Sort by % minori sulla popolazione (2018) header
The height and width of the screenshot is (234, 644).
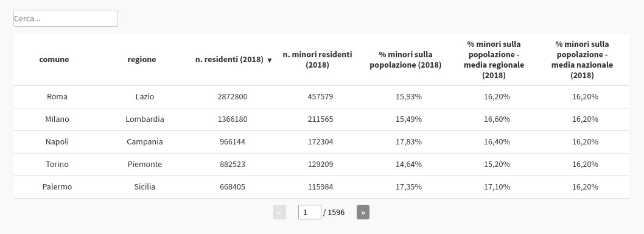(405, 60)
